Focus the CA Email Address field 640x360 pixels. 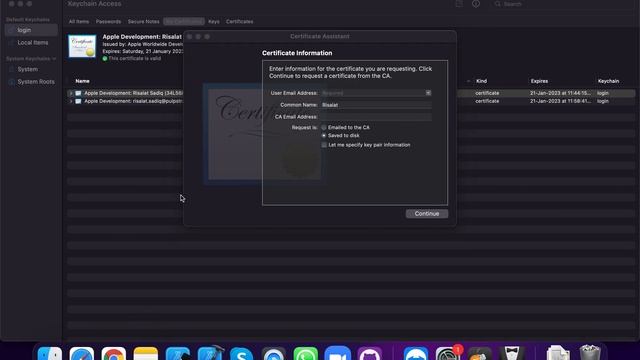click(376, 117)
